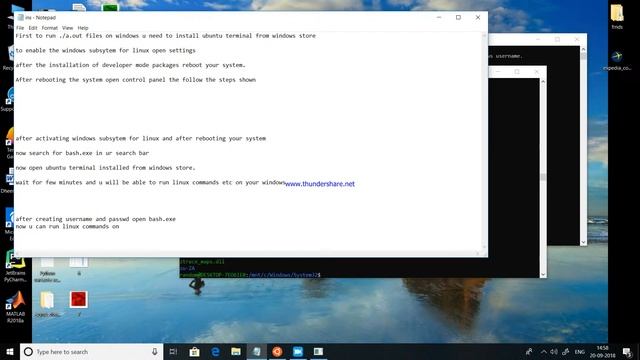Launch Microsoft Edge from the taskbar

point(215,351)
